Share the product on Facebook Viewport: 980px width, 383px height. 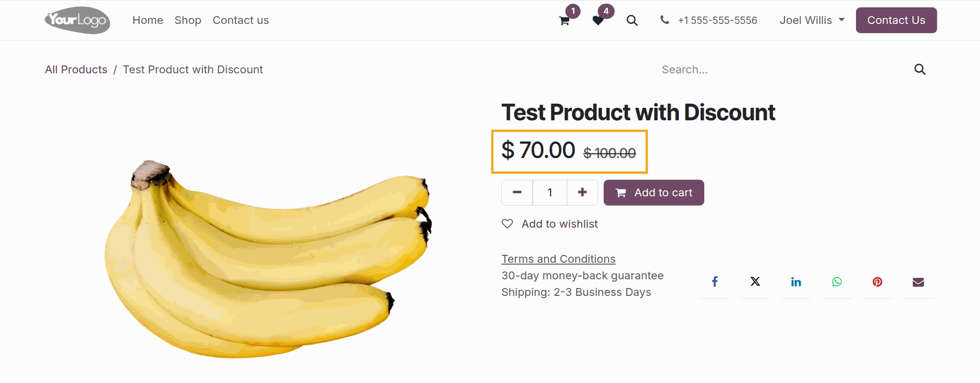[714, 281]
